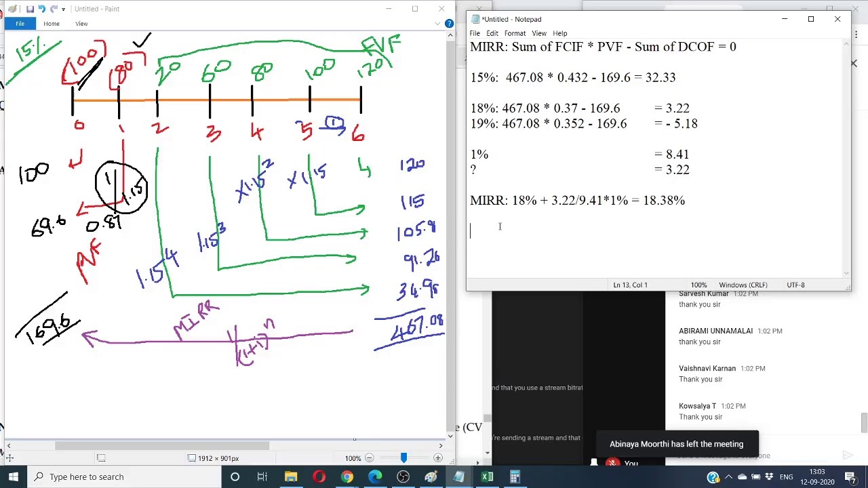Undo the last stroke in Paint

[41, 9]
